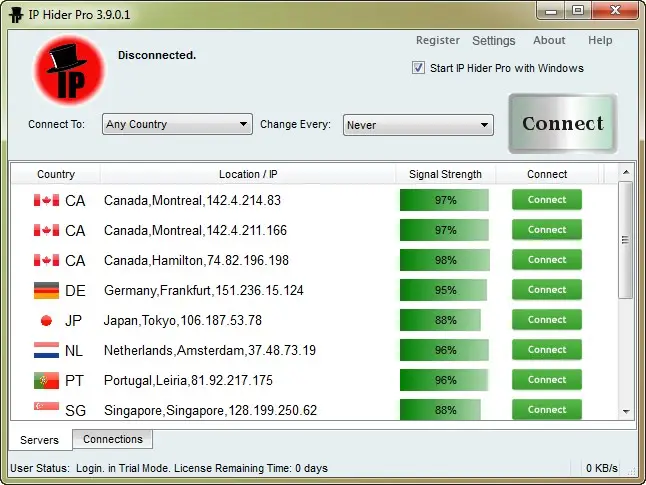The height and width of the screenshot is (485, 646).
Task: Click the SG country code
Action: [75, 410]
